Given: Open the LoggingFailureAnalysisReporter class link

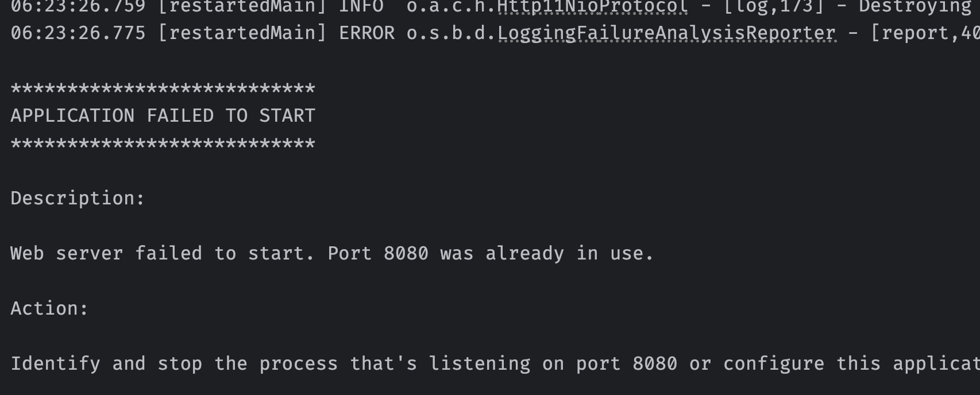Looking at the screenshot, I should (x=666, y=33).
